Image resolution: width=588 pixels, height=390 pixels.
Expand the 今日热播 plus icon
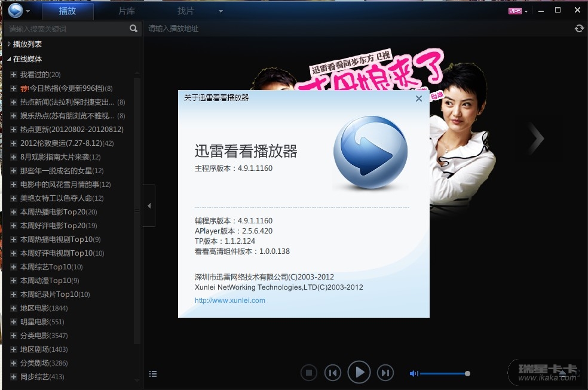click(x=14, y=88)
